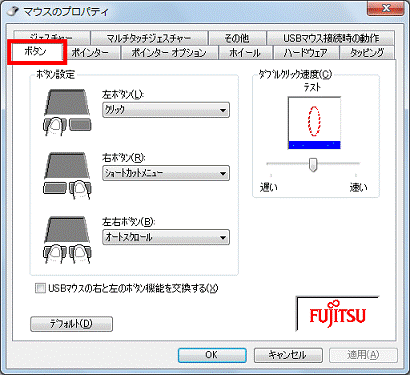Click the both-buttons touchpad illustration
410x375 pixels.
(x=67, y=240)
